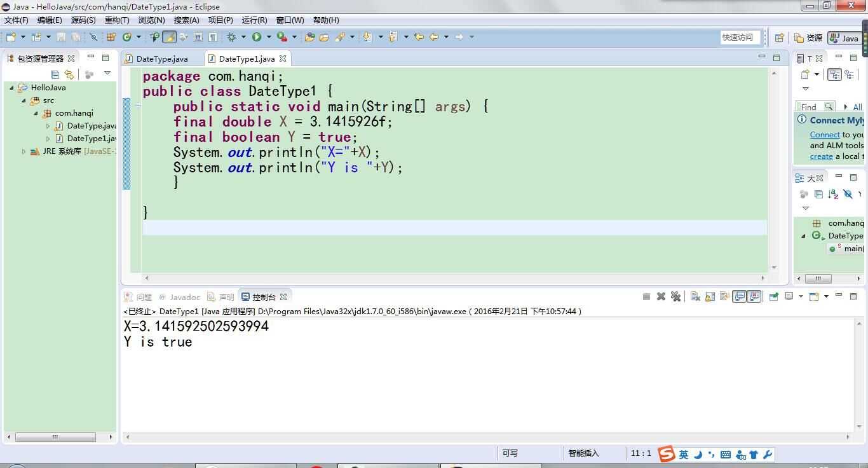Image resolution: width=868 pixels, height=468 pixels.
Task: Toggle Block Selection Mode icon
Action: coord(198,37)
